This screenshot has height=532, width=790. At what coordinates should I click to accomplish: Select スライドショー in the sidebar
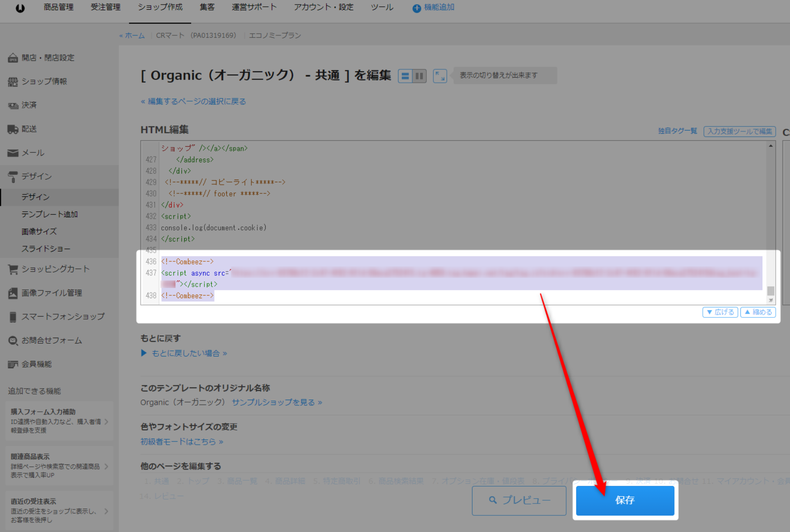46,249
